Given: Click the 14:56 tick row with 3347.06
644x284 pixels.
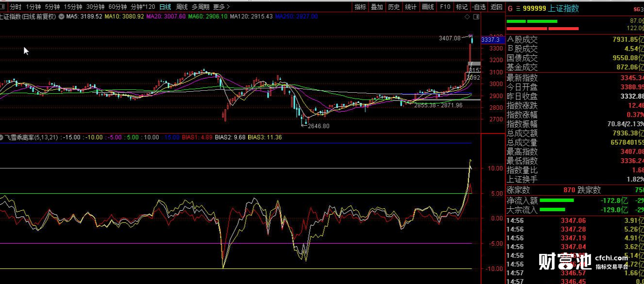Looking at the screenshot, I should tap(575, 220).
